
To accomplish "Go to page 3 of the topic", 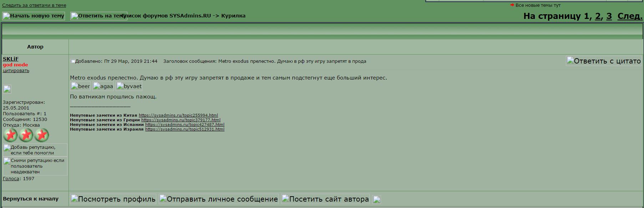I will tap(609, 16).
